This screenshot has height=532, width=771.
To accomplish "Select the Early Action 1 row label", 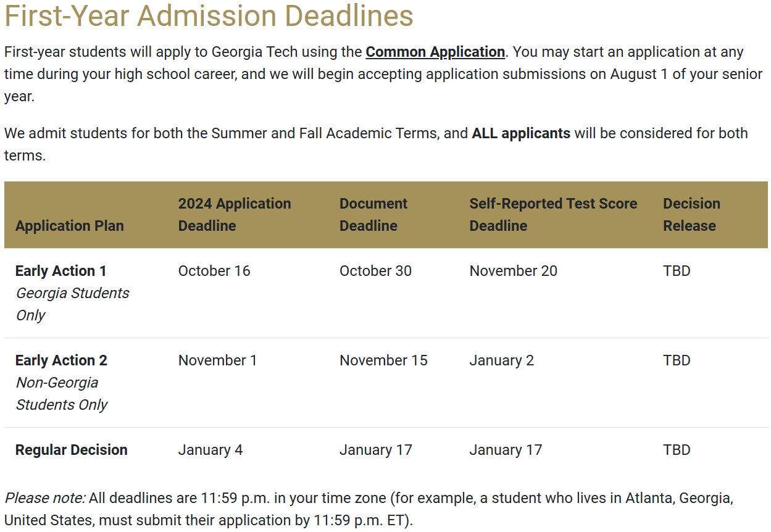I will pyautogui.click(x=61, y=271).
